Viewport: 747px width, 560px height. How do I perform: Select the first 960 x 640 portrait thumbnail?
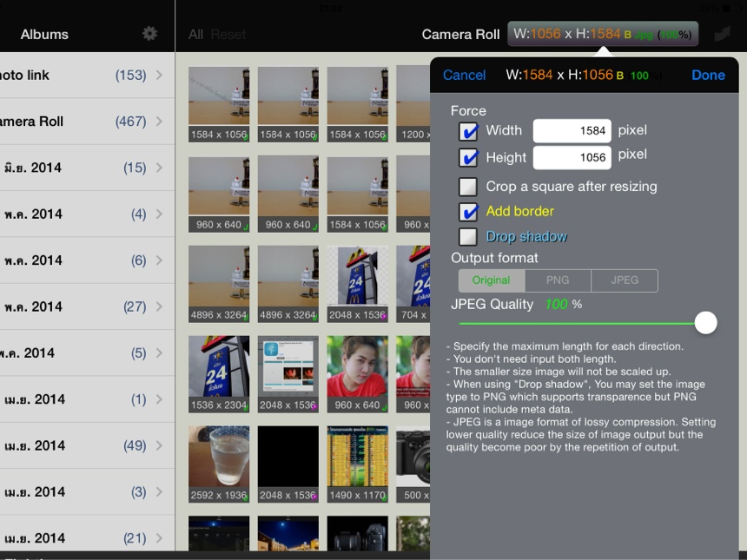click(357, 374)
